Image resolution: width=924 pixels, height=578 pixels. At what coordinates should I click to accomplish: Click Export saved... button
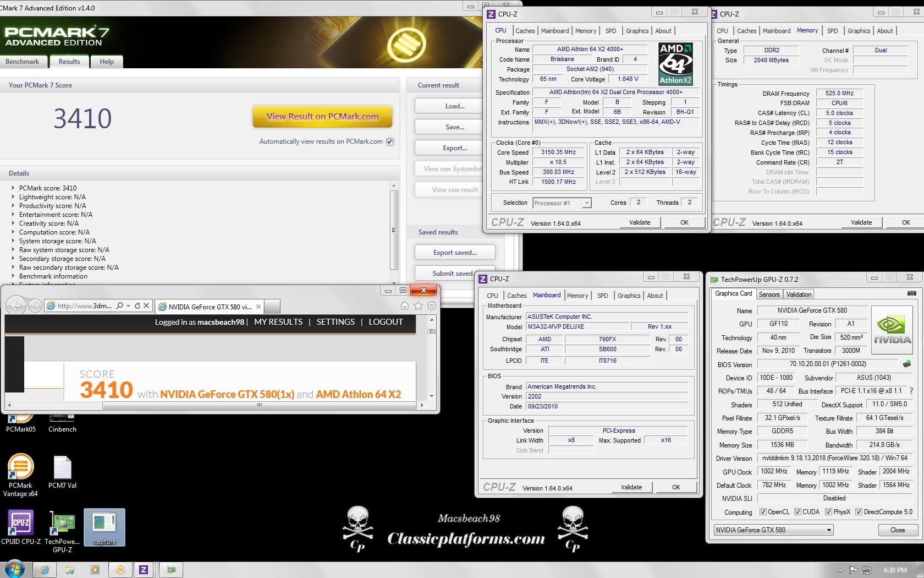click(455, 253)
